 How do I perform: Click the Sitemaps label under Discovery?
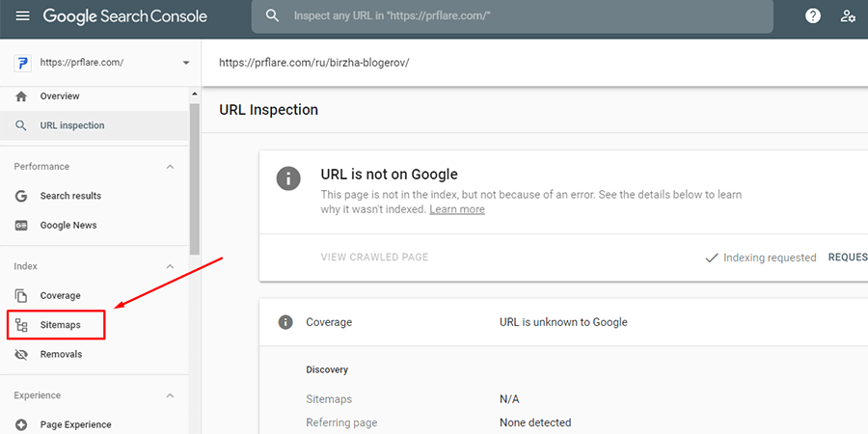pos(329,399)
